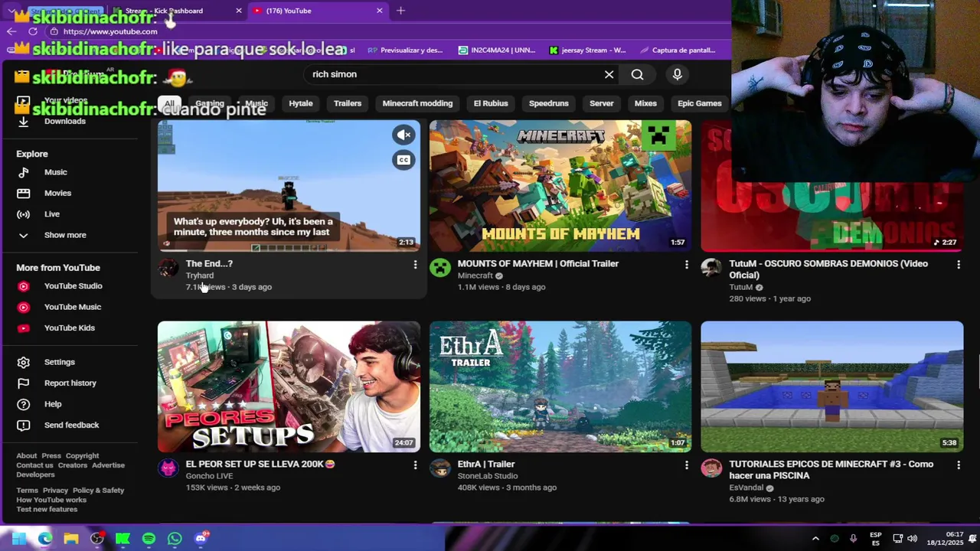
Task: Close the (176) YouTube browser tab
Action: point(379,11)
